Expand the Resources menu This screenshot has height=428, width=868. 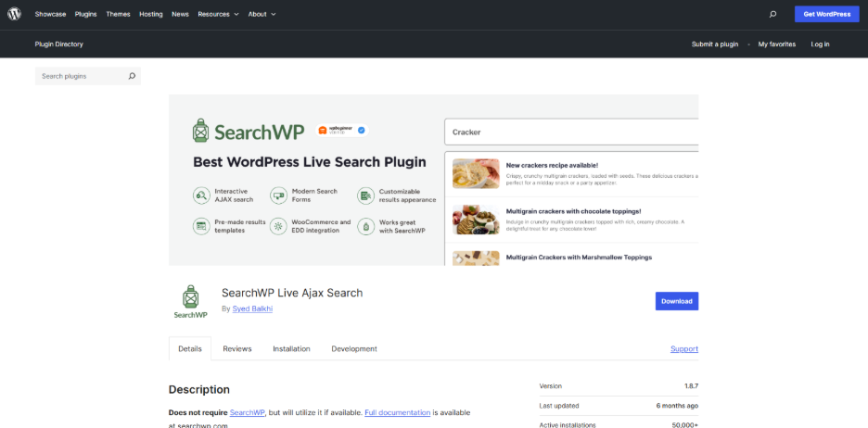218,15
